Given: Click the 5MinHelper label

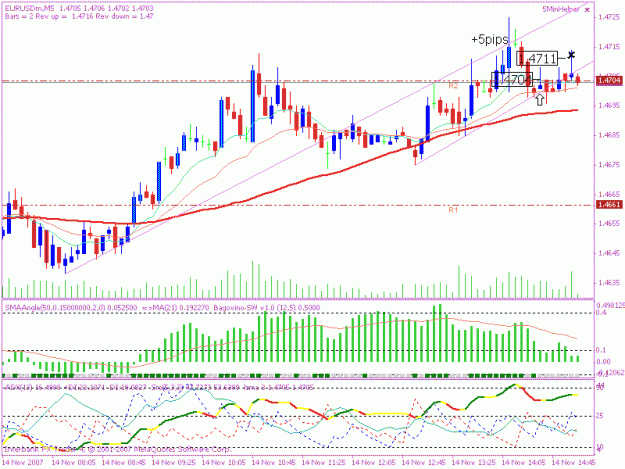Looking at the screenshot, I should point(560,10).
